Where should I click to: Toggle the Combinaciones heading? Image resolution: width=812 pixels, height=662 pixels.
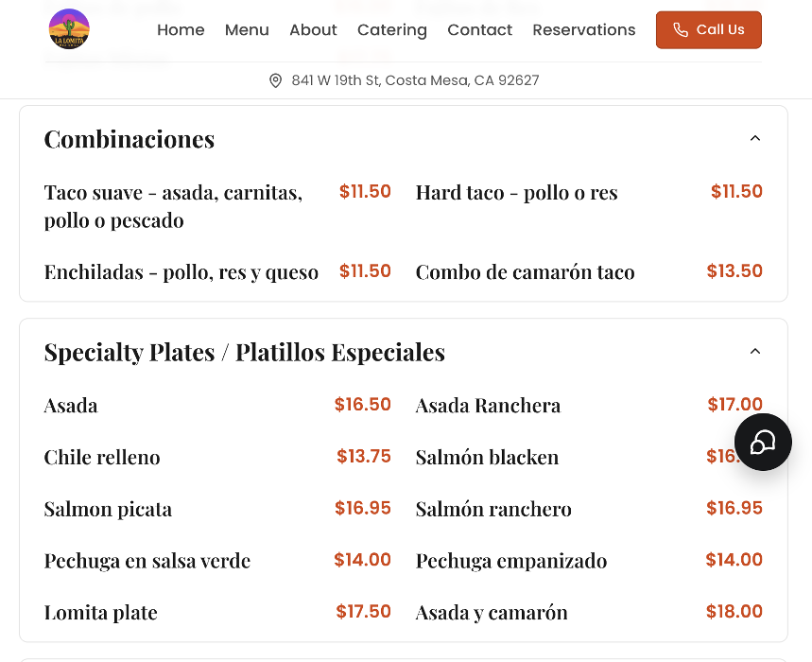130,139
